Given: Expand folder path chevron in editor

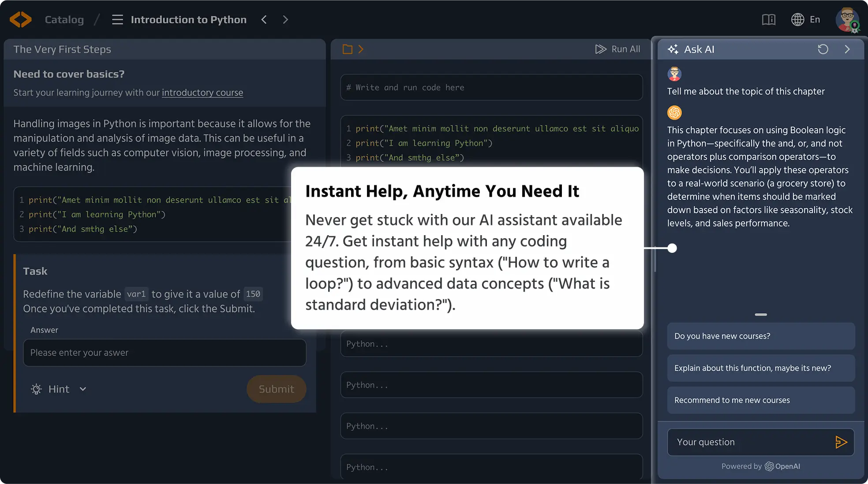Looking at the screenshot, I should [361, 49].
